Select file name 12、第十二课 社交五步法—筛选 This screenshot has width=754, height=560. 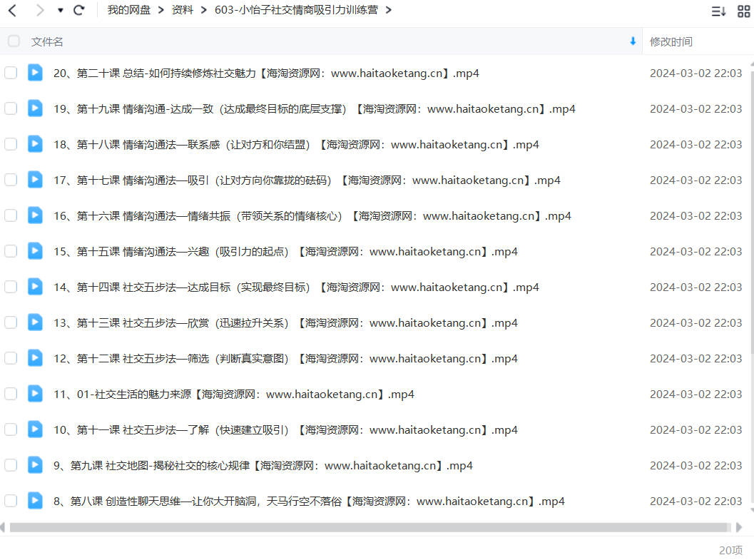[285, 359]
